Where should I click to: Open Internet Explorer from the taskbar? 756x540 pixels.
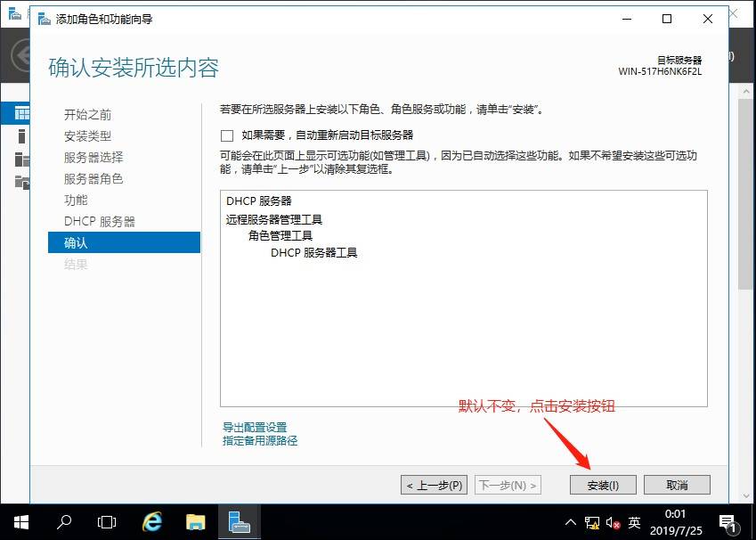pos(153,521)
